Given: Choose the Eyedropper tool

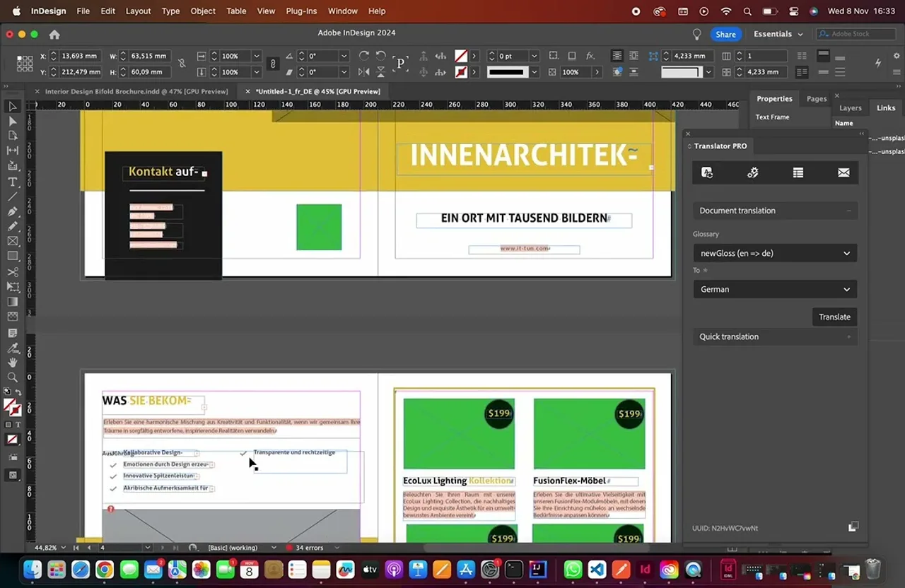Looking at the screenshot, I should pos(13,348).
